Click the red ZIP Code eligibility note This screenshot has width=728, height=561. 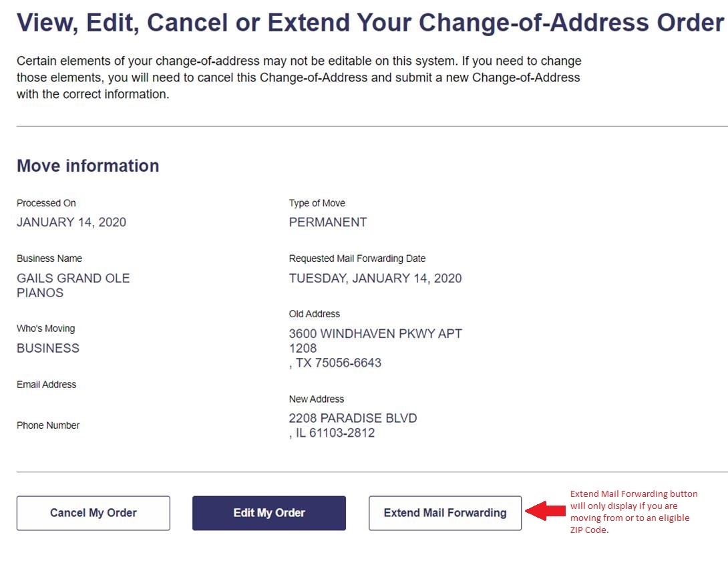pos(633,512)
